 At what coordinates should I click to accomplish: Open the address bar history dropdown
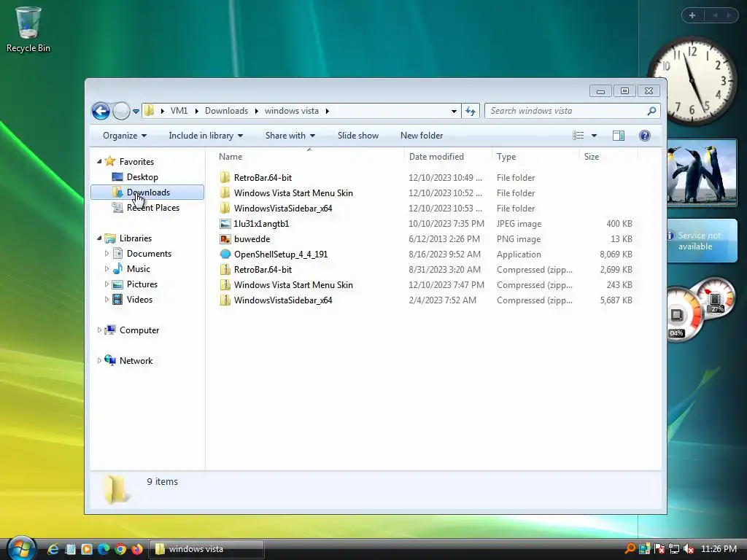(454, 111)
